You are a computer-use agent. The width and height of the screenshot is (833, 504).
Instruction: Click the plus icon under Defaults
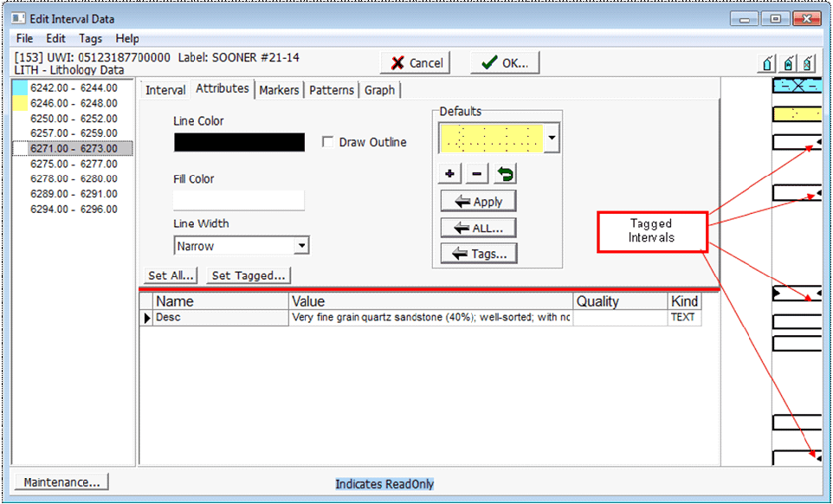pyautogui.click(x=449, y=174)
